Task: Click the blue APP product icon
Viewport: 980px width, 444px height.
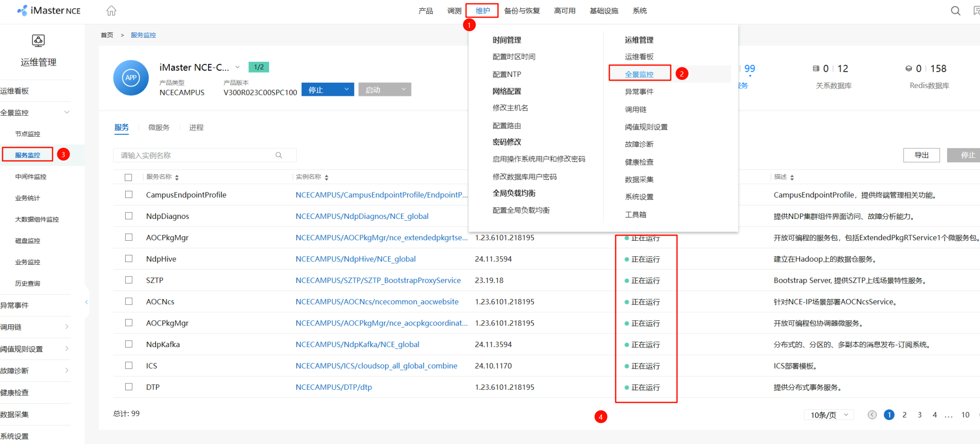Action: (x=131, y=78)
